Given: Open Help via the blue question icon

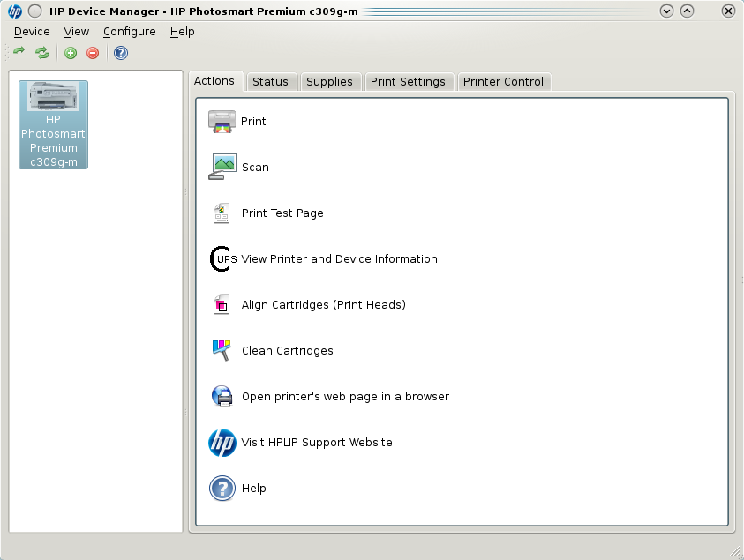Looking at the screenshot, I should (222, 489).
